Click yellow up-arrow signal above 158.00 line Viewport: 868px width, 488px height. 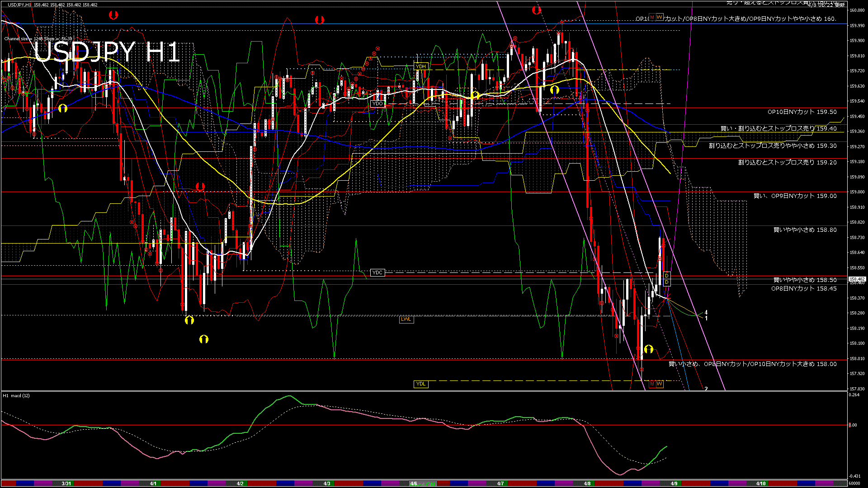tap(649, 349)
